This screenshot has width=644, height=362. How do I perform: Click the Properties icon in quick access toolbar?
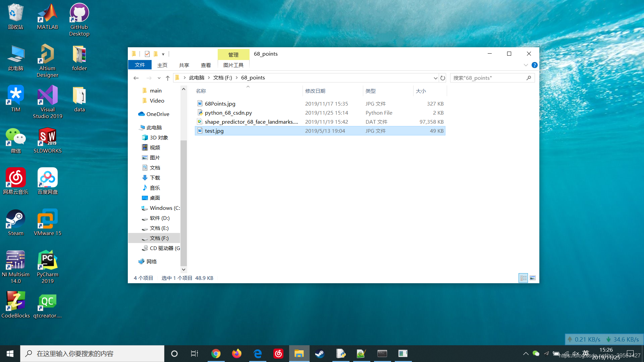coord(147,54)
